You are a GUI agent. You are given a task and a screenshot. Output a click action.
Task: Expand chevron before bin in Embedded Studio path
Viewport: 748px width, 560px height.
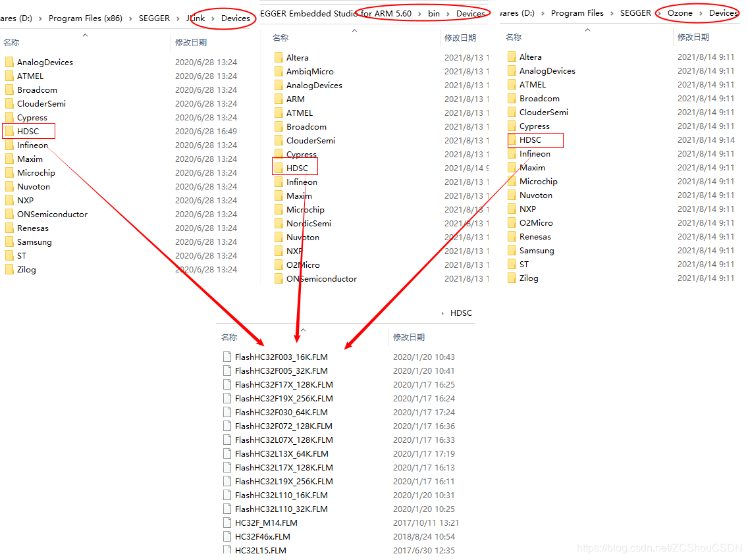pos(420,14)
